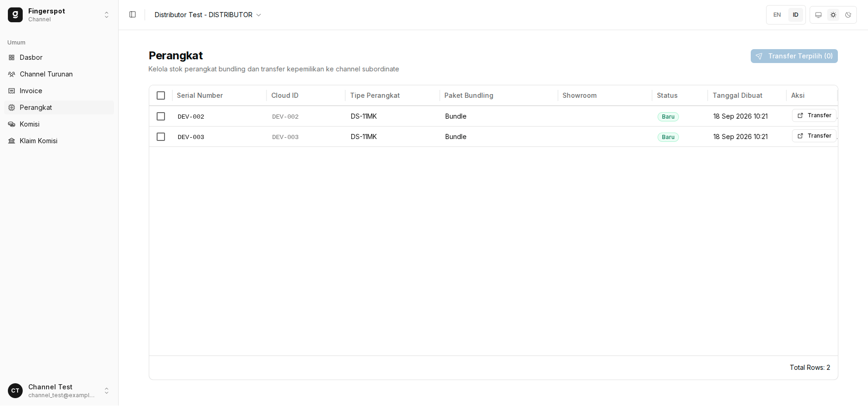Screen dimensions: 868x406
Task: Select Perangkat in the sidebar
Action: [x=59, y=108]
